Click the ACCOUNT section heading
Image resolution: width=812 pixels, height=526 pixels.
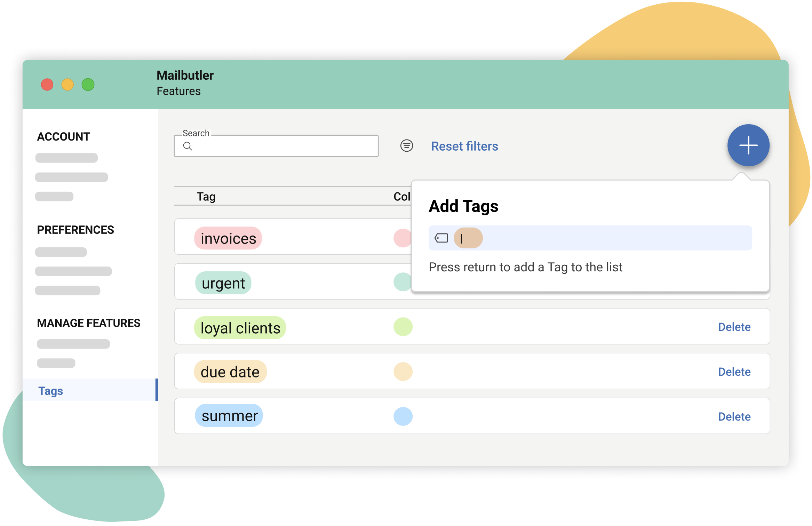pyautogui.click(x=63, y=137)
